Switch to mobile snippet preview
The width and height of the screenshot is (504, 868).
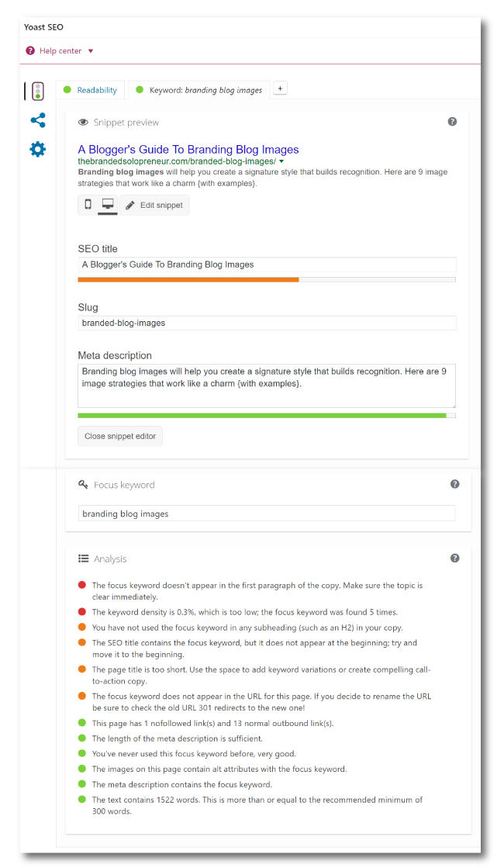(x=88, y=204)
